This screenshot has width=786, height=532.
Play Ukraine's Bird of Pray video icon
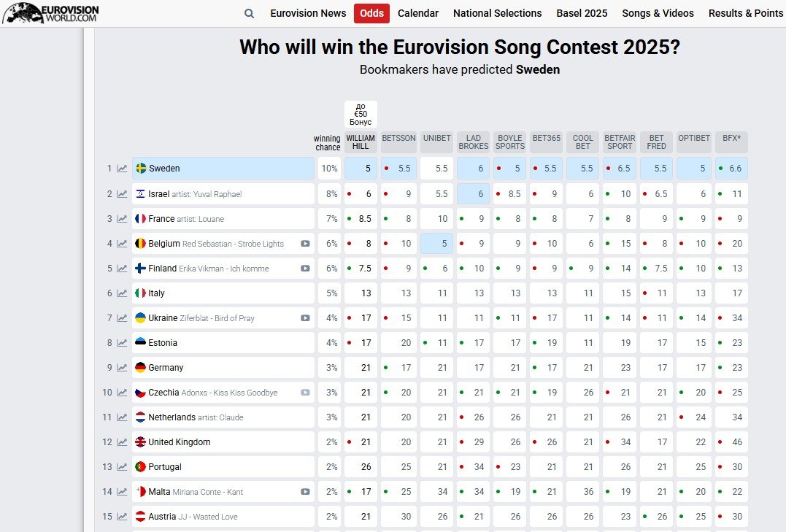(x=304, y=317)
